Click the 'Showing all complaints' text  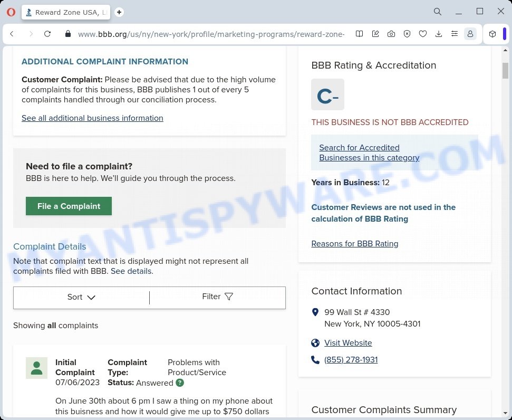[x=55, y=326]
